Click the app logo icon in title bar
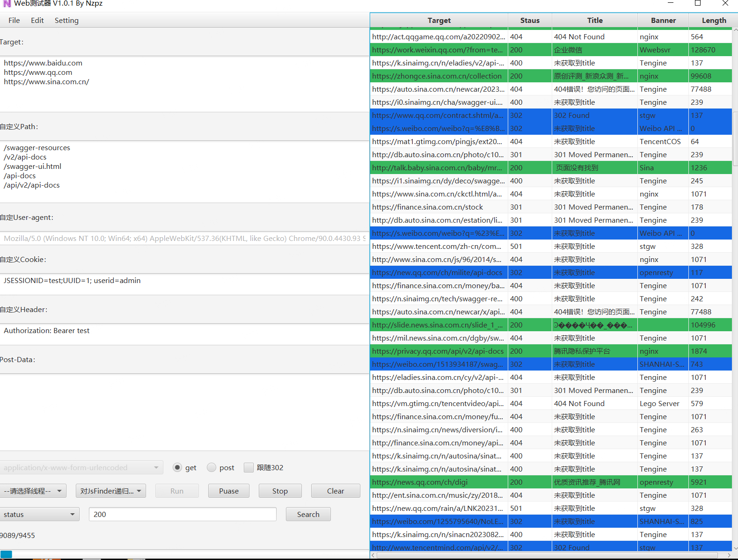The height and width of the screenshot is (560, 738). tap(7, 3)
